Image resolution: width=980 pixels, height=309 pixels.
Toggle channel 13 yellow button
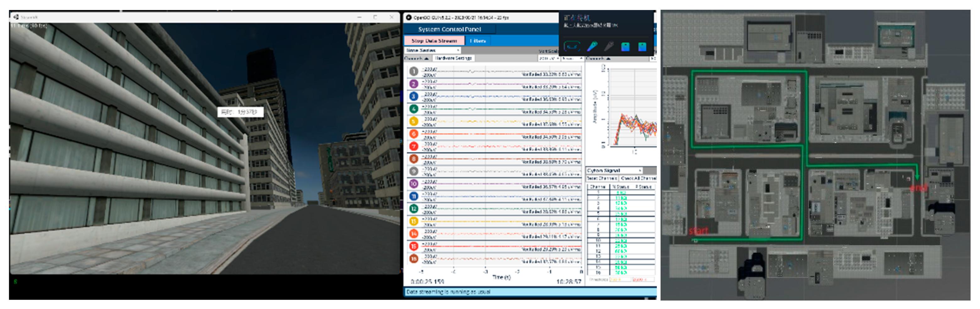414,221
